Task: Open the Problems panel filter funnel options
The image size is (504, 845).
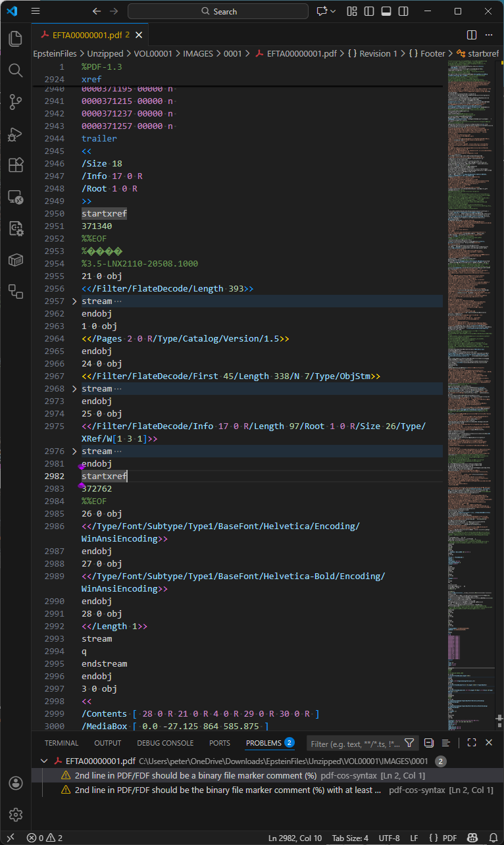Action: click(x=409, y=743)
